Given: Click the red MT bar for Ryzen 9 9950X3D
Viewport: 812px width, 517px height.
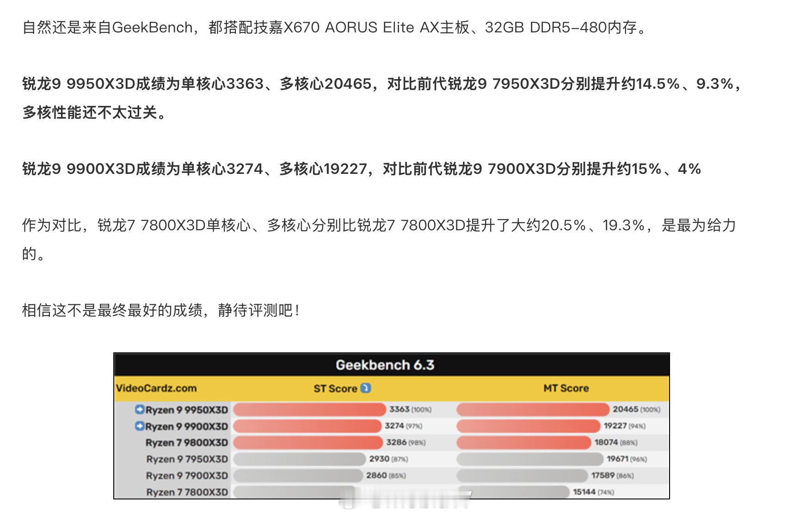Looking at the screenshot, I should tap(533, 410).
